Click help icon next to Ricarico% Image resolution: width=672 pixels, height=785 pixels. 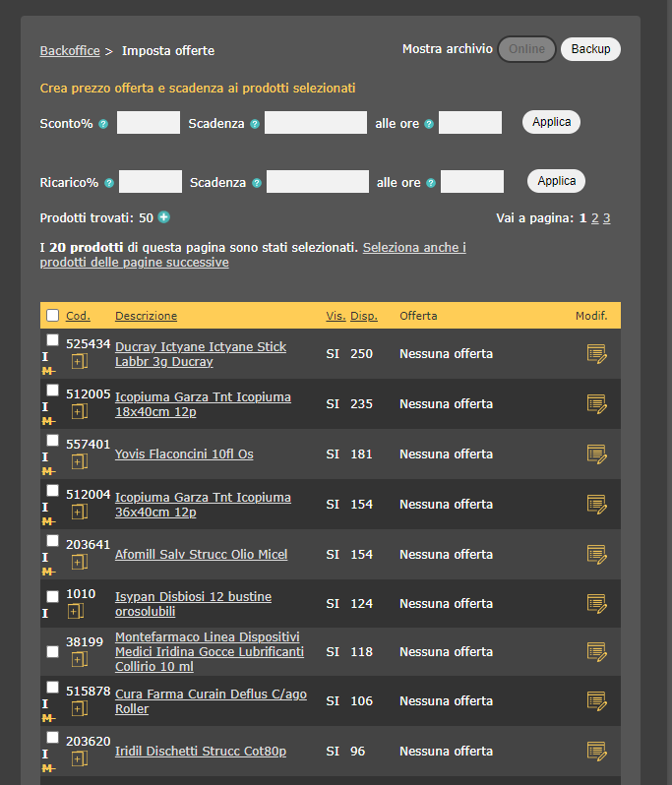(109, 183)
